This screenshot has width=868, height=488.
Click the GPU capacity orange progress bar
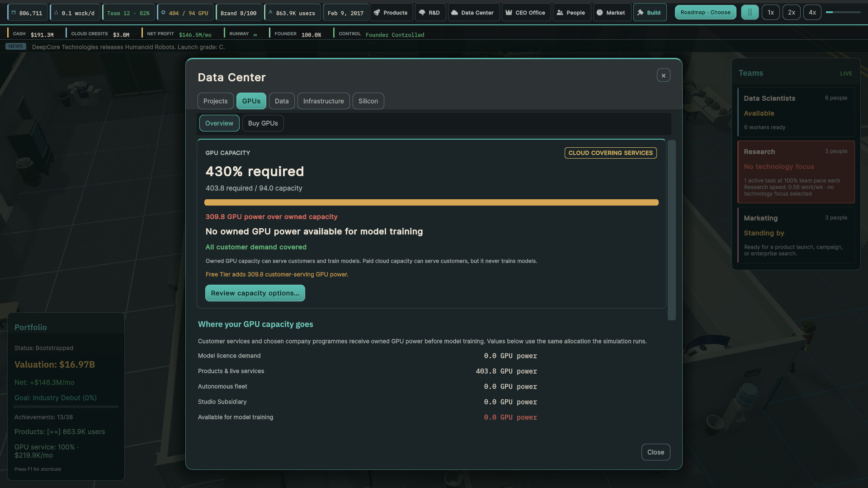pyautogui.click(x=431, y=202)
